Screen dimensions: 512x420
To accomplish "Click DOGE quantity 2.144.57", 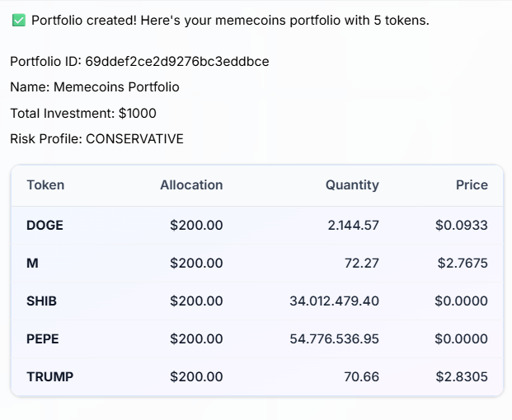I will tap(354, 226).
